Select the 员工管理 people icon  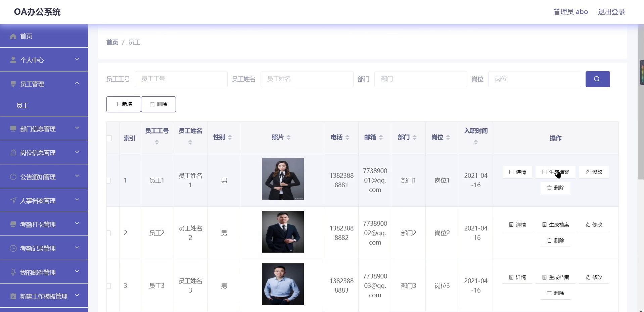tap(13, 84)
